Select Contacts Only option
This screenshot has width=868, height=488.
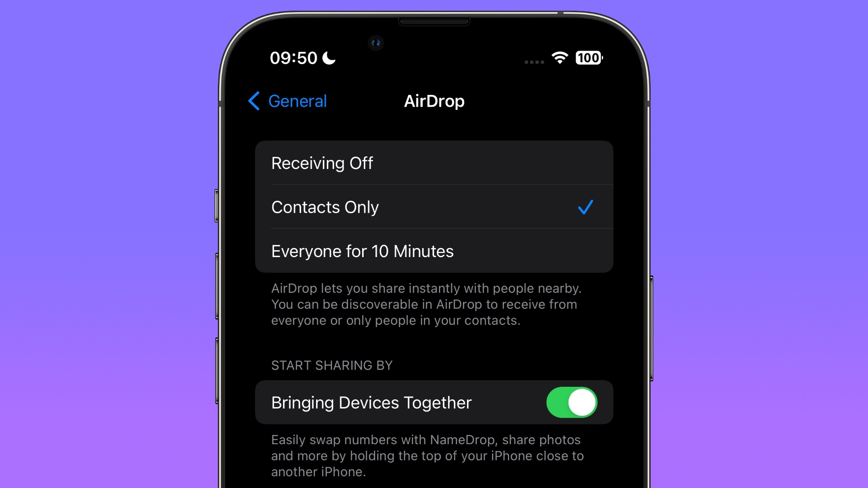434,207
